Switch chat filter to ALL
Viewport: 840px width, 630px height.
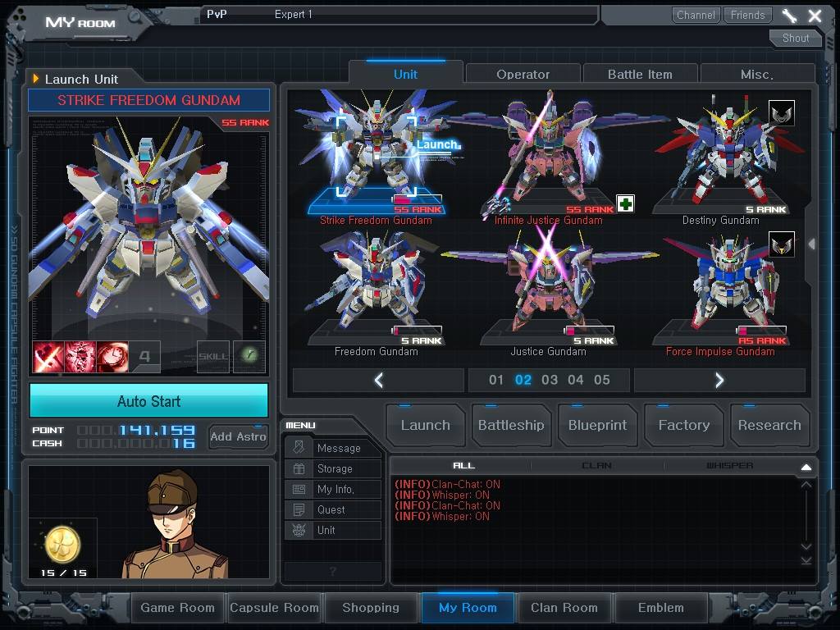tap(464, 466)
